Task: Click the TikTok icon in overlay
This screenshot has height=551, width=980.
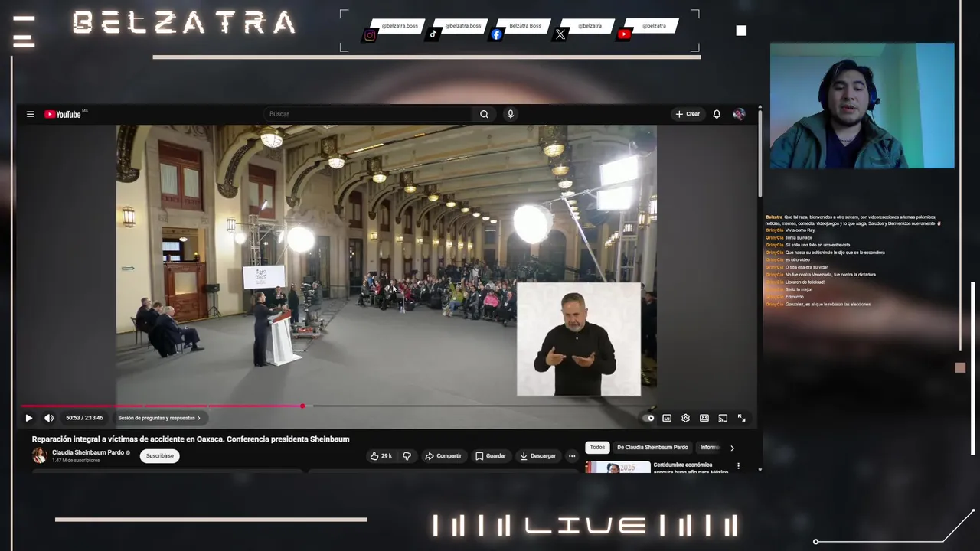Action: click(x=433, y=34)
